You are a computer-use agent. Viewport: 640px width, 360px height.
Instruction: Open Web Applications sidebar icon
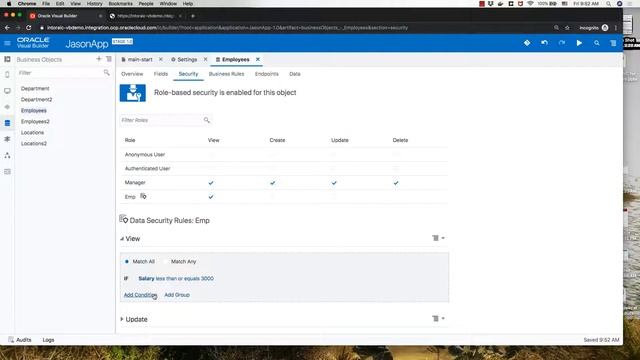coord(7,91)
